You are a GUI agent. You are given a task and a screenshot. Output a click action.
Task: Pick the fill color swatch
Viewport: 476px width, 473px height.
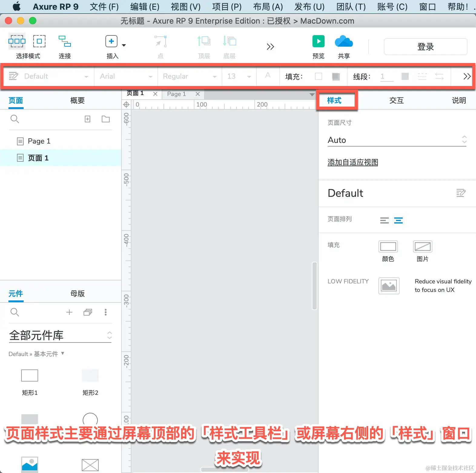click(319, 76)
